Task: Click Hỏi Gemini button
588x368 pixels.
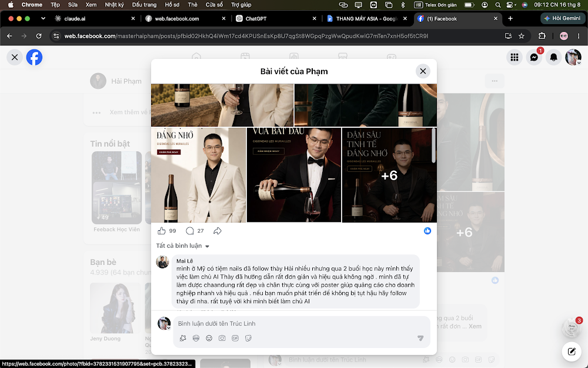Action: pyautogui.click(x=562, y=18)
